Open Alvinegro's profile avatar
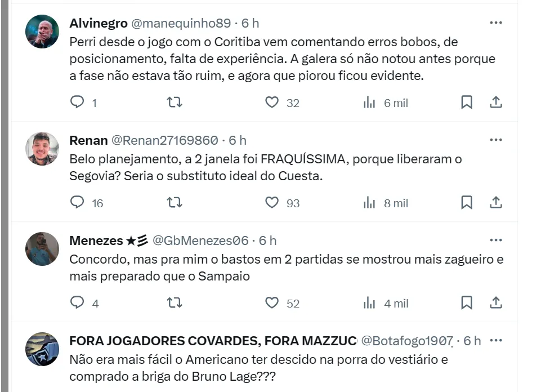 (x=42, y=31)
